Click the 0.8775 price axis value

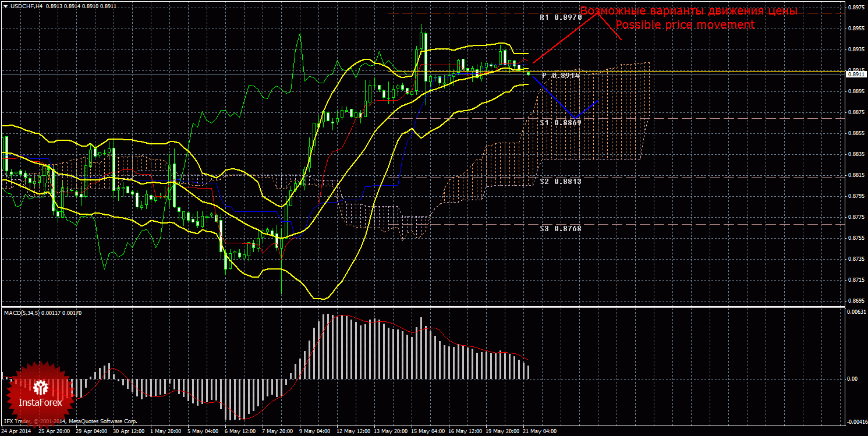click(x=855, y=217)
